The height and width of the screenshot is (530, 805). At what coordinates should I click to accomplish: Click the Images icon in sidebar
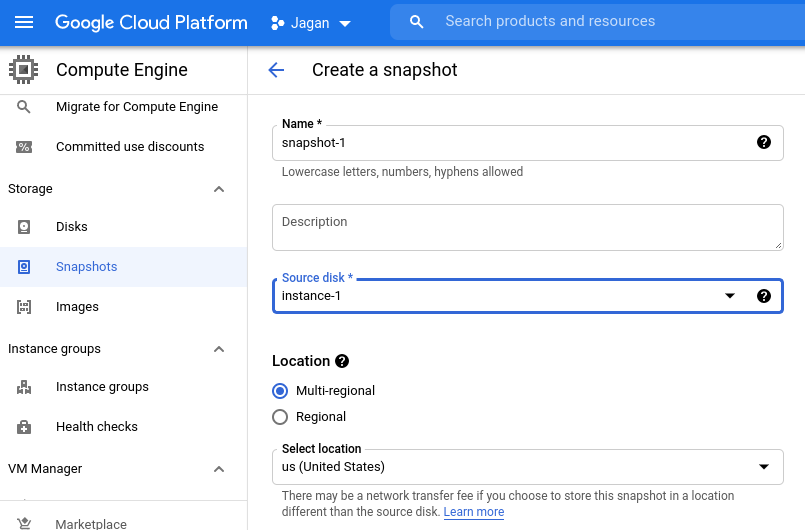(24, 307)
